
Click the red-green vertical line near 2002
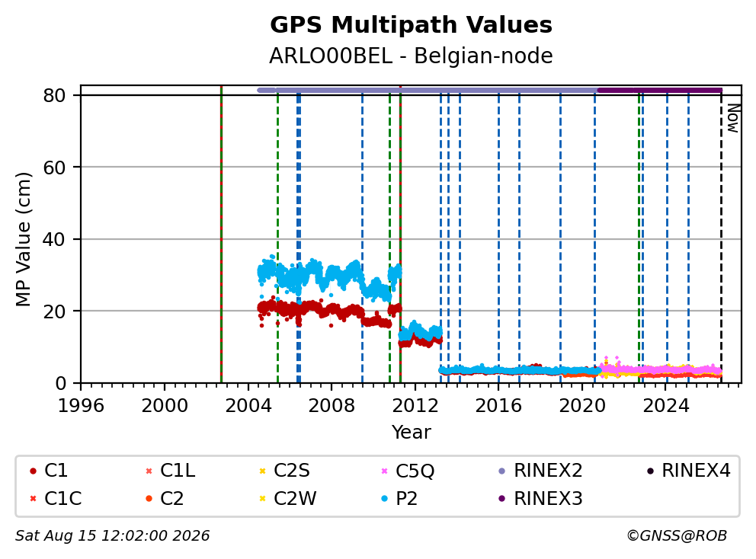(221, 235)
